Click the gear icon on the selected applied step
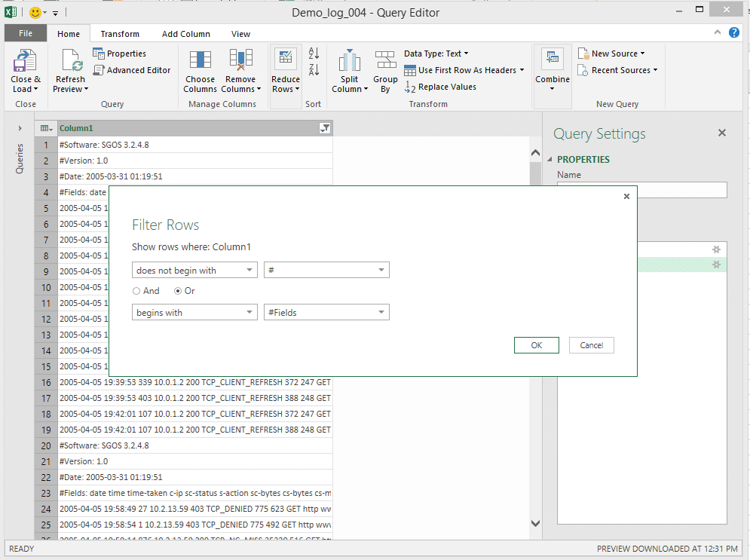Screen dimensions: 750x560 tap(716, 265)
